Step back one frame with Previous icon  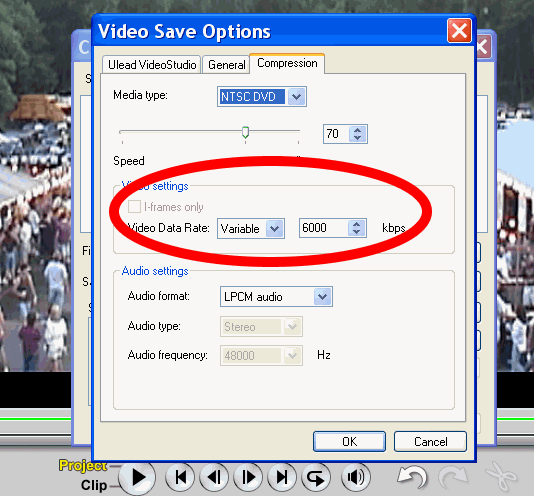[214, 477]
